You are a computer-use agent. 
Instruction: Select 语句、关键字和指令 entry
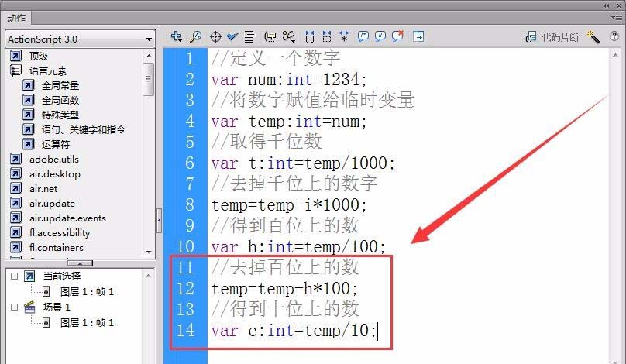coord(84,129)
